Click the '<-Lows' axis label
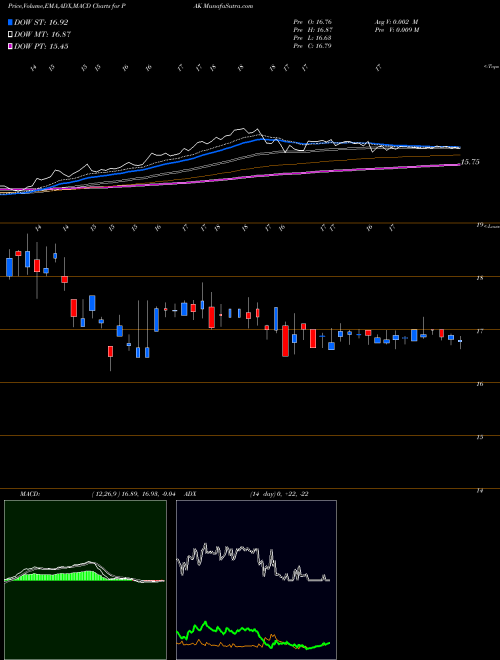 (x=491, y=226)
